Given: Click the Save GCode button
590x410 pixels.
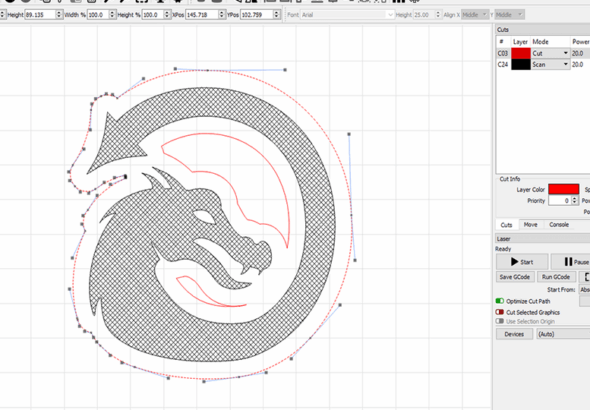Looking at the screenshot, I should pos(515,277).
